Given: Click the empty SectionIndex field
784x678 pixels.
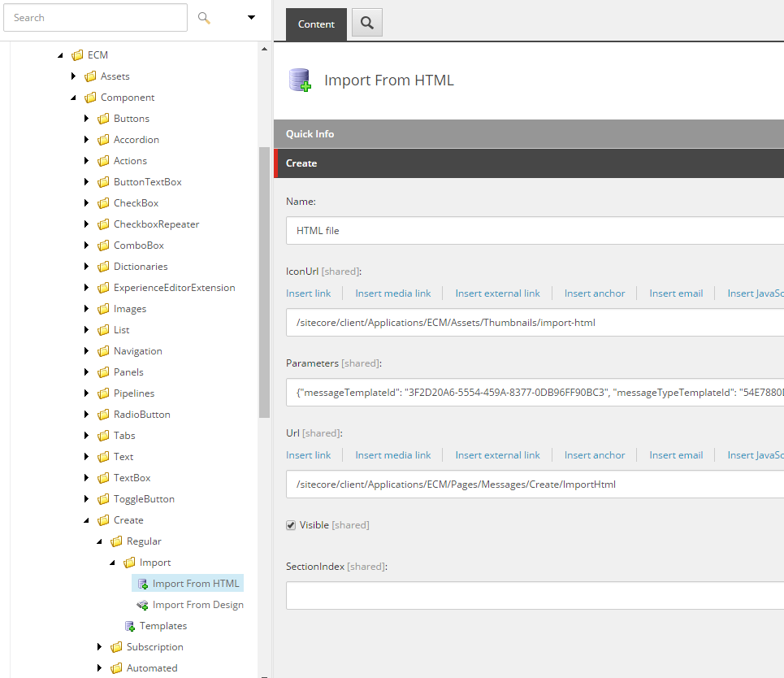Looking at the screenshot, I should (x=535, y=595).
